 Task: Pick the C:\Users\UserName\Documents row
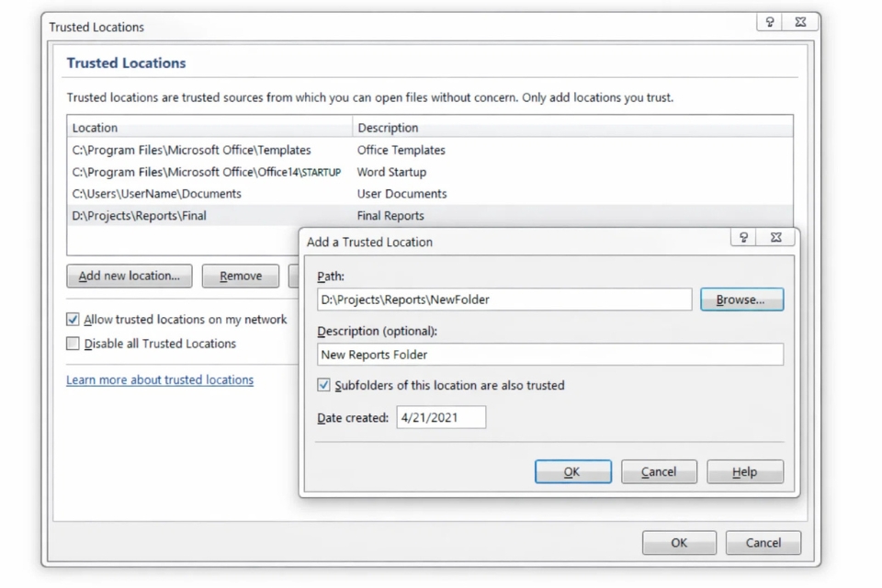[x=157, y=194]
